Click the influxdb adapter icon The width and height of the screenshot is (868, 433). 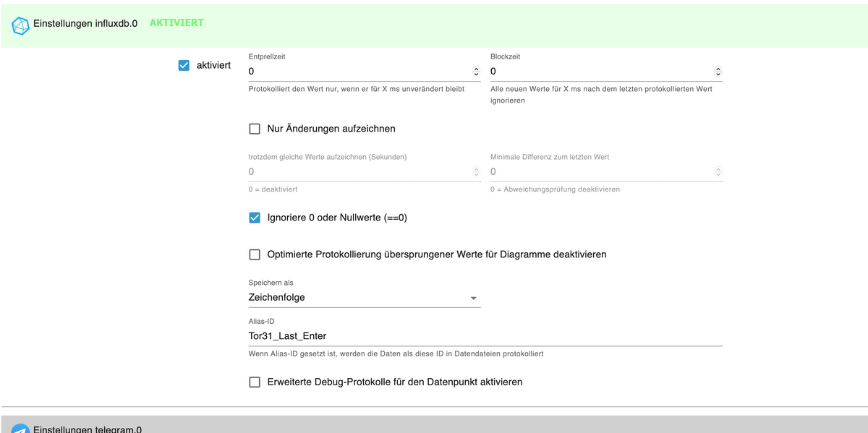pos(20,26)
